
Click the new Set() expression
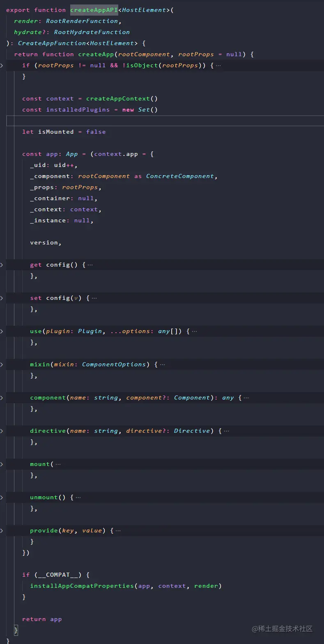pos(140,110)
